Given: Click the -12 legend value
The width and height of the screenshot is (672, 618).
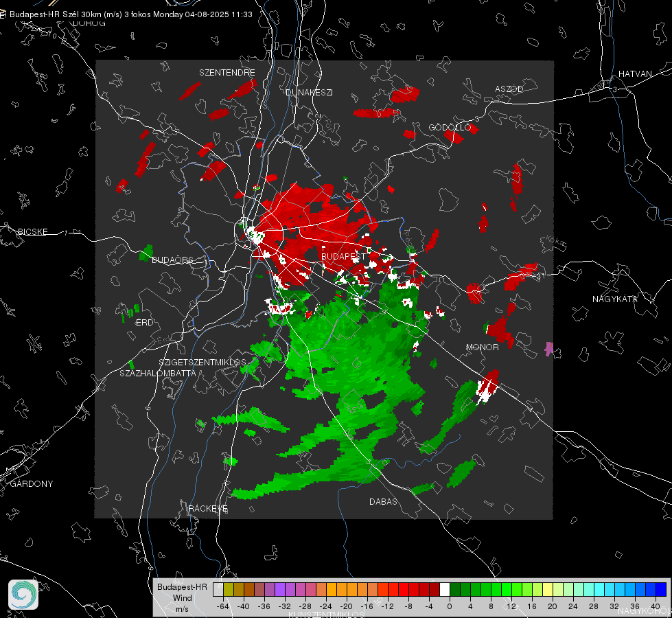Looking at the screenshot, I should coord(387,606).
